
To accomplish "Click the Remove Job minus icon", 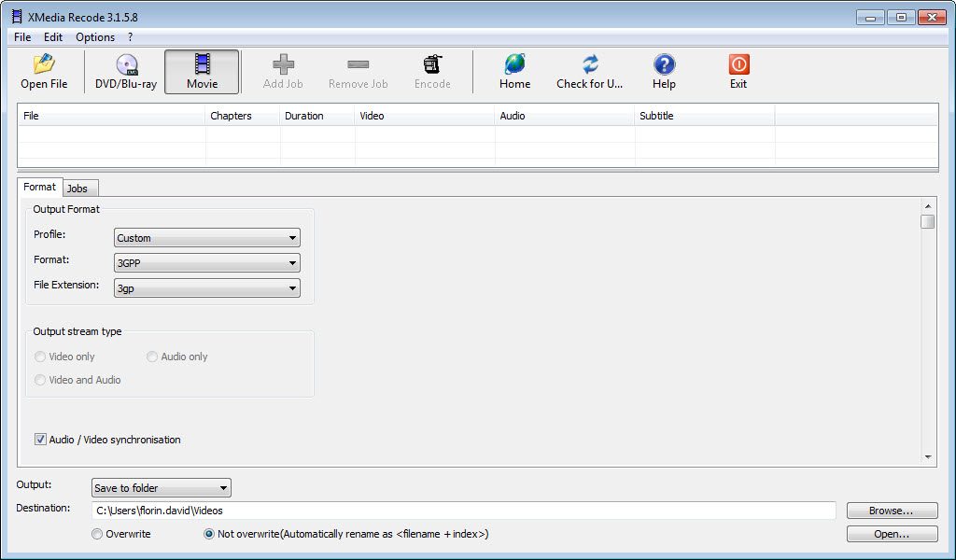I will click(358, 64).
